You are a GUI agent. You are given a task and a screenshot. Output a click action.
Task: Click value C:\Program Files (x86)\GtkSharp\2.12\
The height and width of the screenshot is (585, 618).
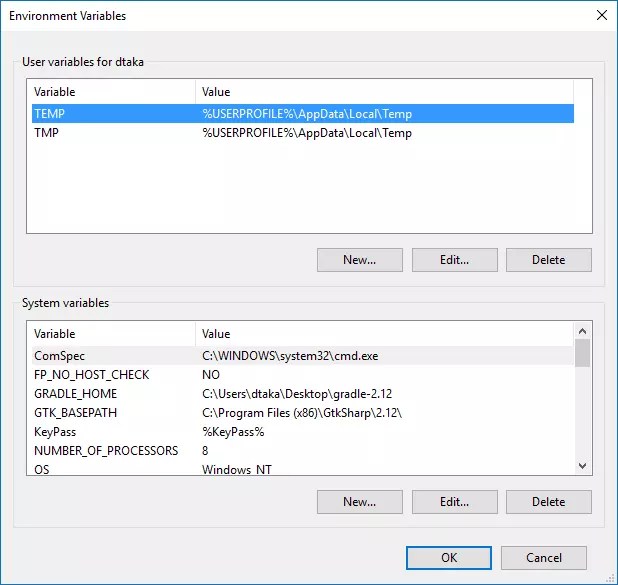coord(302,413)
